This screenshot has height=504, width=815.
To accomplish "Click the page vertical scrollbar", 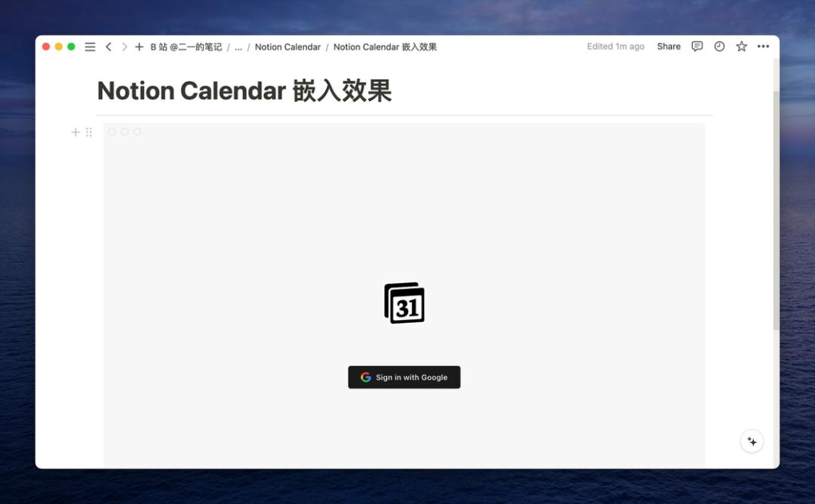I will (x=776, y=211).
